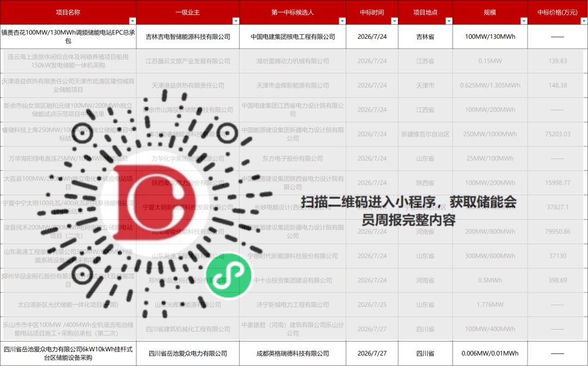
Task: Select the 300MW/600MWh scale cell
Action: pos(490,256)
